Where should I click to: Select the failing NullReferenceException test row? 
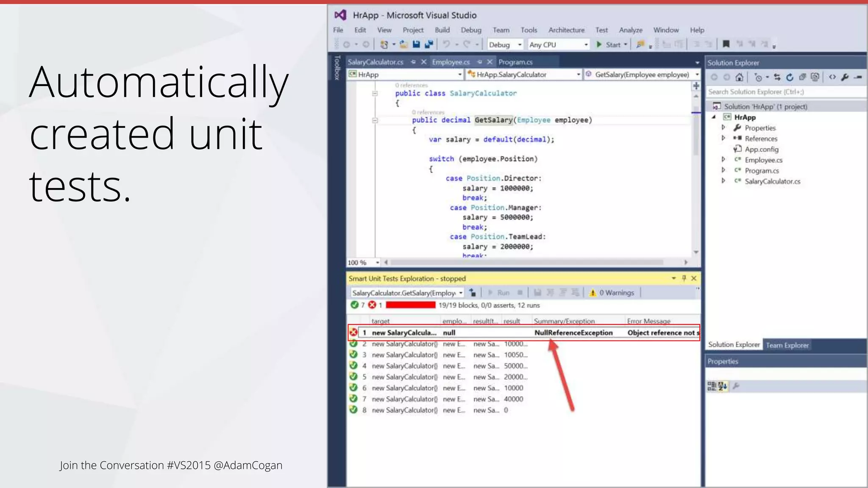[x=524, y=333]
